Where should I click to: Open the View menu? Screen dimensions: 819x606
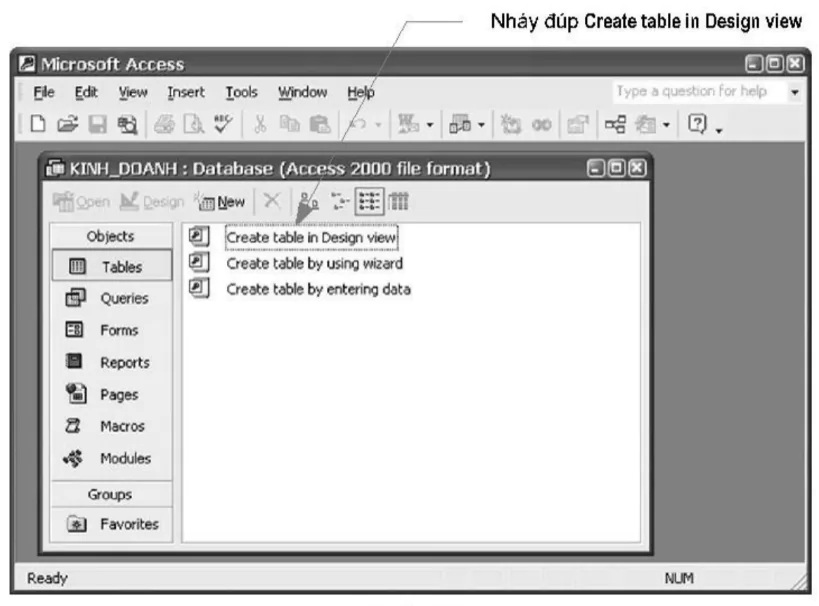click(x=133, y=92)
